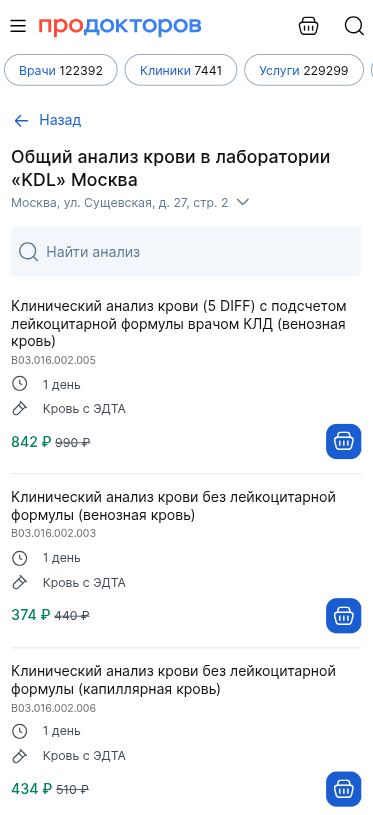
Task: Open the Клинический анализ крови (5 DIFF) test title
Action: 179,323
